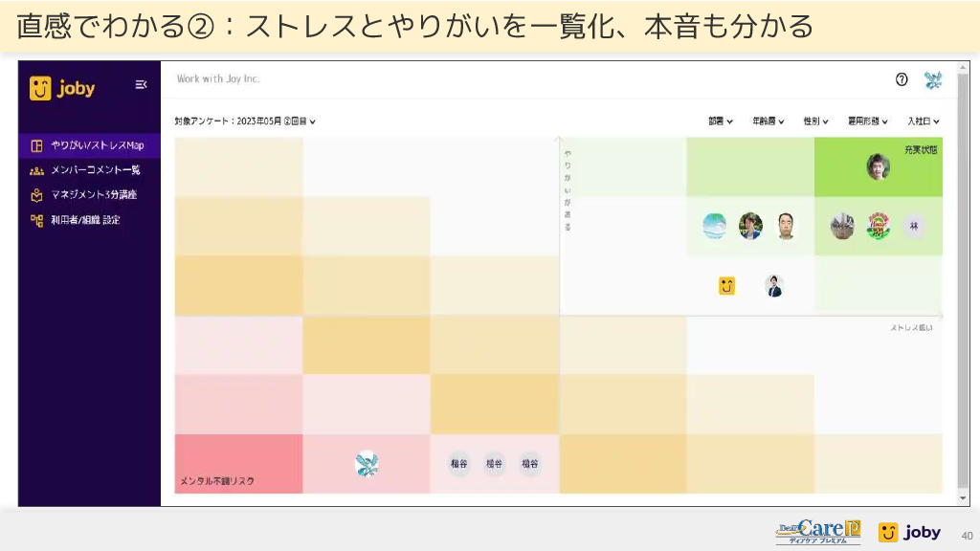Expand the 性別 filter dropdown

coord(815,121)
